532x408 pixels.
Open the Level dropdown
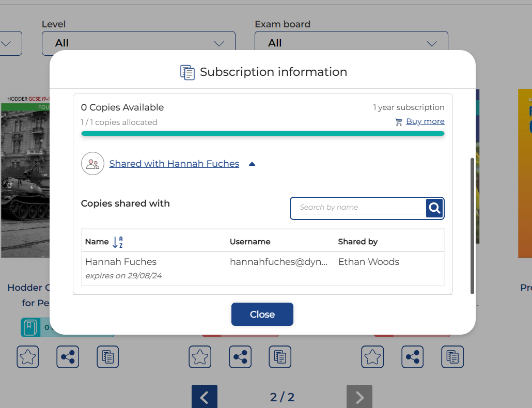tap(138, 43)
